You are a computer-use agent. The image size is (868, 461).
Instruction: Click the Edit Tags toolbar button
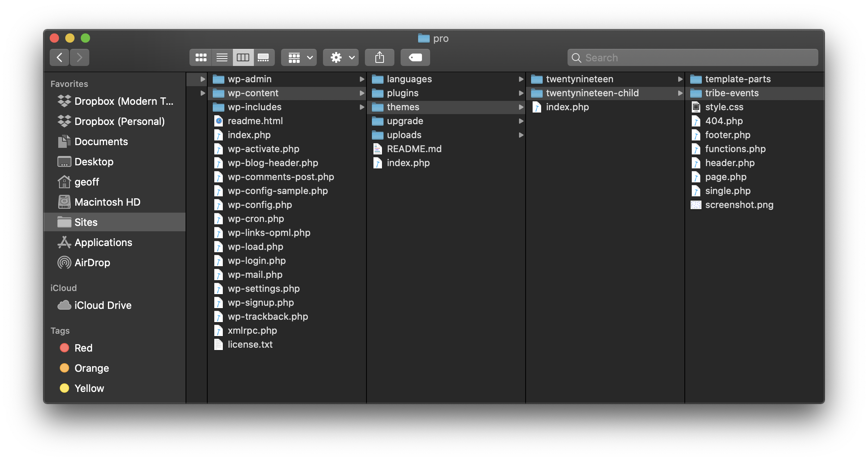pos(415,57)
